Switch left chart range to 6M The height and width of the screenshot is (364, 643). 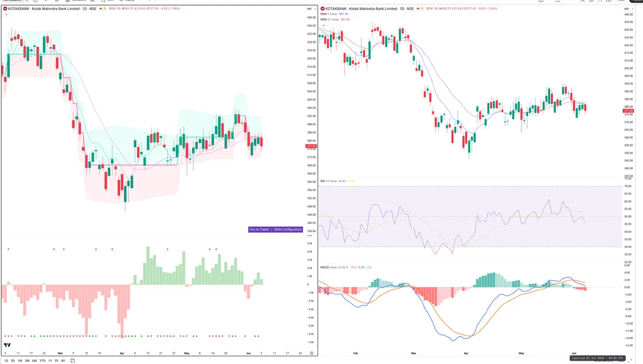coord(34,361)
